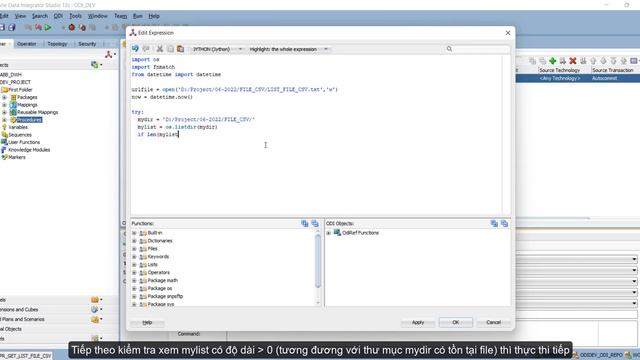Screen dimensions: 640x360
Task: Expand the Packages node in project tree
Action: pos(4,97)
